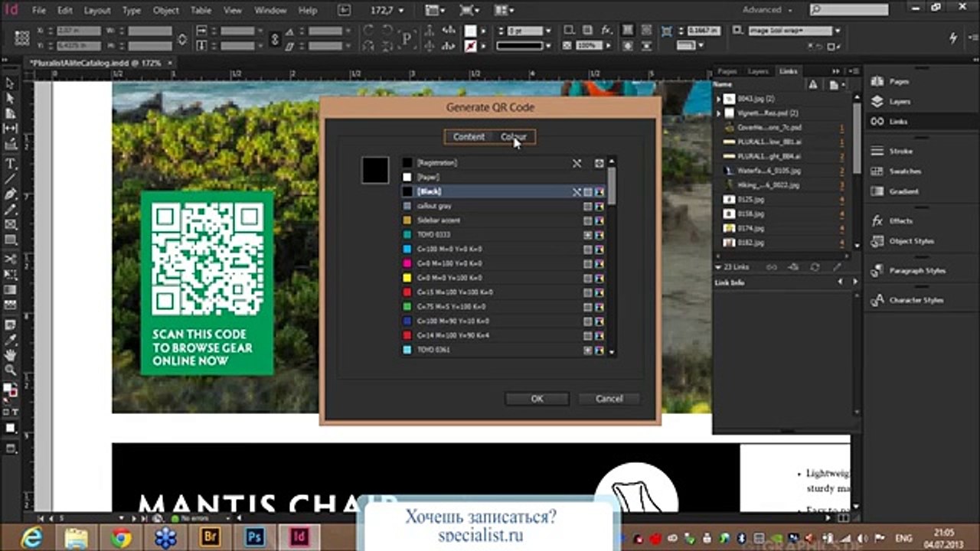
Task: Click the fx effects icon in Control bar
Action: point(606,31)
